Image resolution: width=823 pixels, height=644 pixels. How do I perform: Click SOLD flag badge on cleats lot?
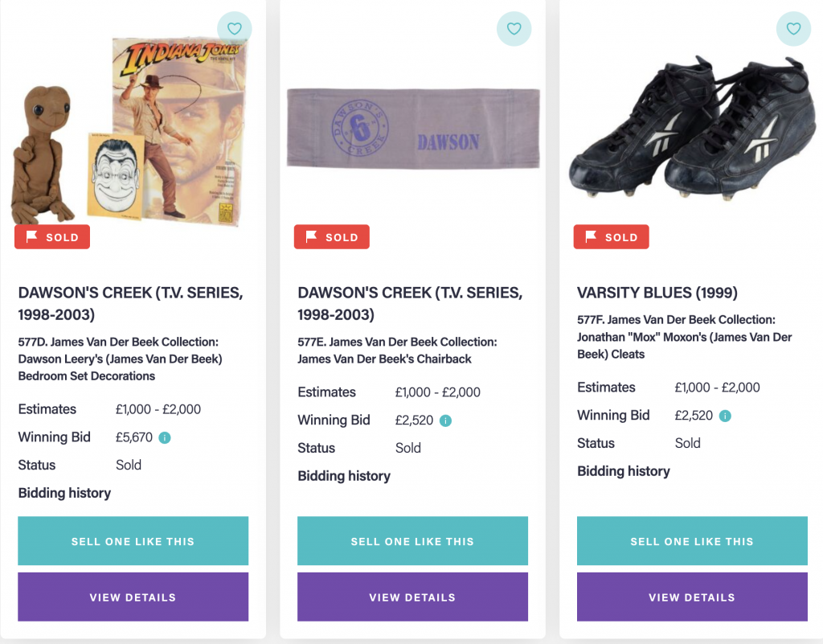pos(611,237)
